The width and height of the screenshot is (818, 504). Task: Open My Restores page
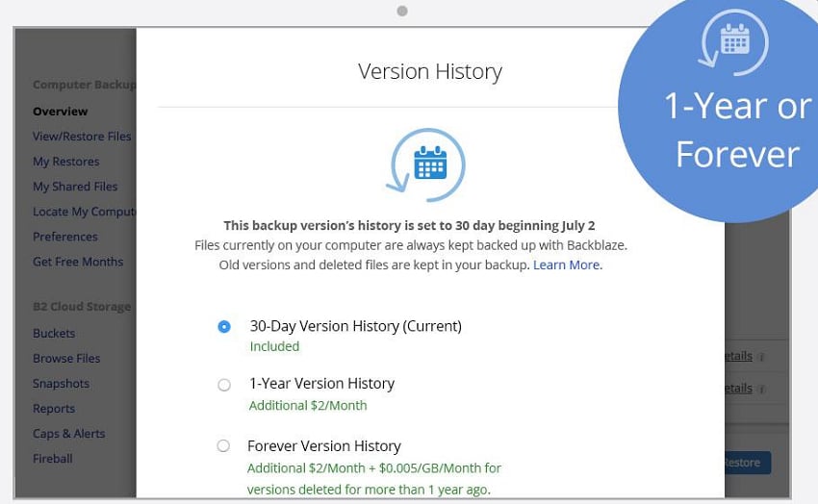[65, 162]
